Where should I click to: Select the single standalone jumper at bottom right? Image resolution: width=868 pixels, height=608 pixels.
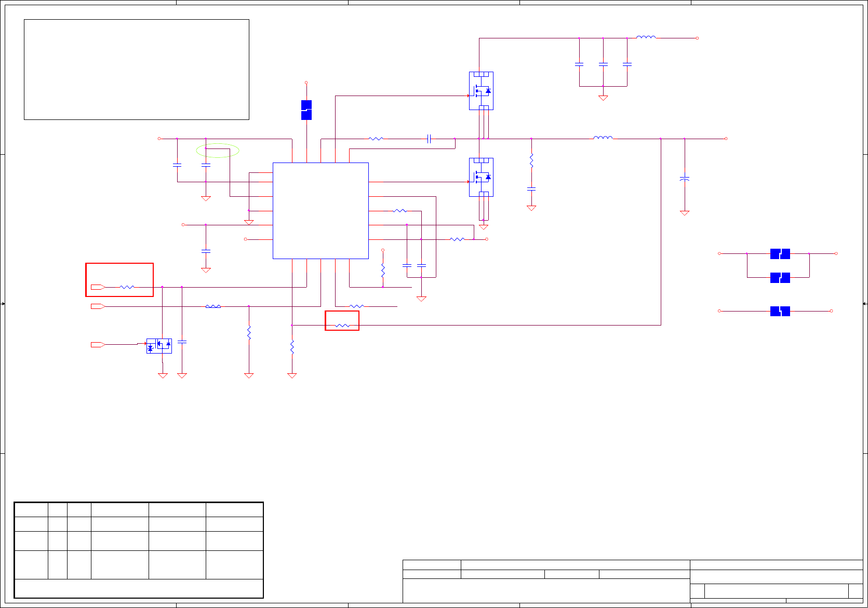coord(780,311)
